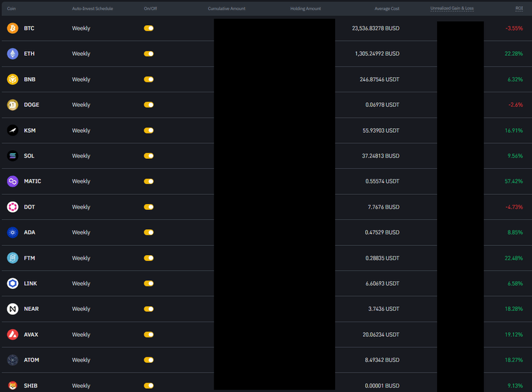
Task: Click SHIB ROI value 9.13%
Action: [515, 385]
